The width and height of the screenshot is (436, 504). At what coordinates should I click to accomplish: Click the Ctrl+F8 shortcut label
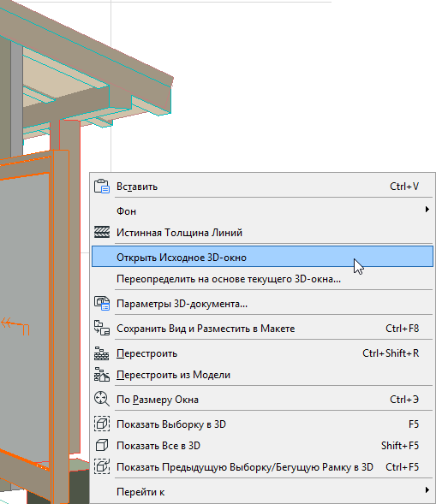point(403,329)
